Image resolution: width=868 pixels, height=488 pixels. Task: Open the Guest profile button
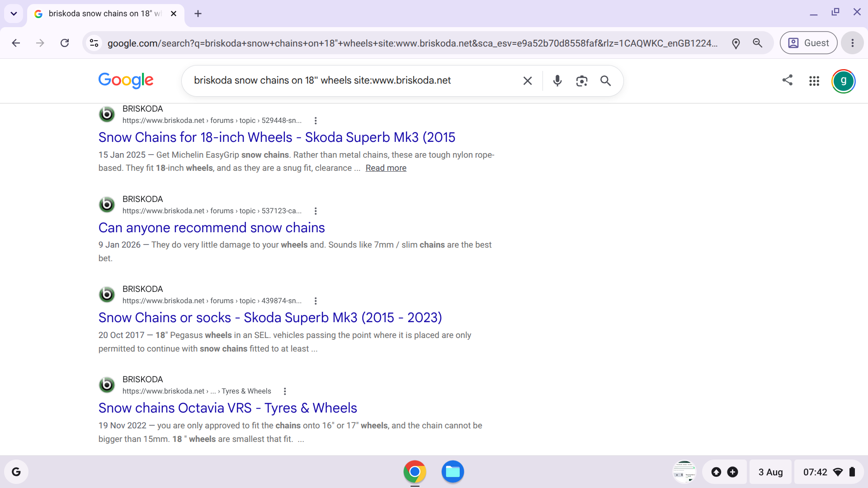pos(808,43)
